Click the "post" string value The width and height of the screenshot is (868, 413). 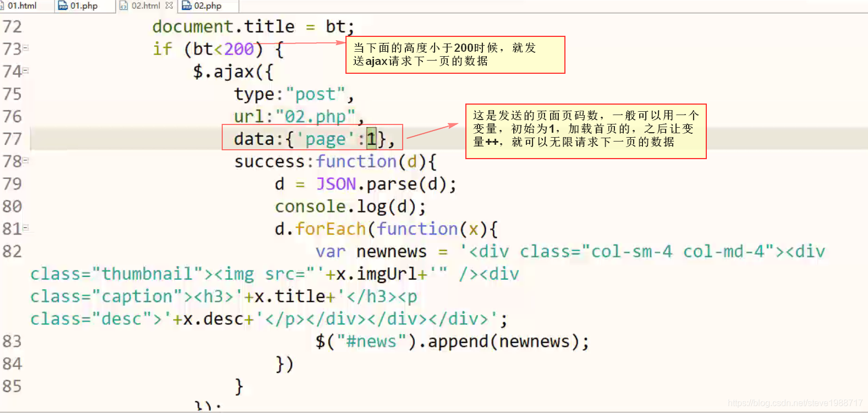[x=315, y=94]
